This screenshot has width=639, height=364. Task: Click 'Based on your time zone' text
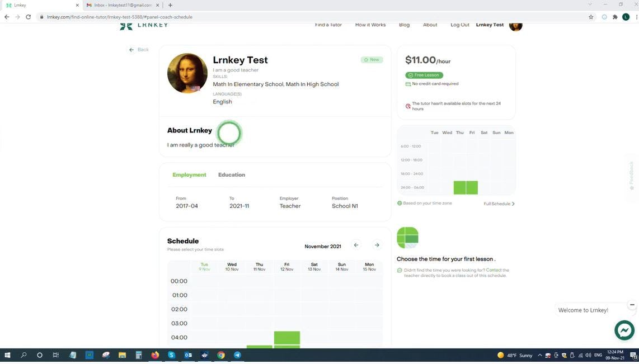click(x=427, y=203)
